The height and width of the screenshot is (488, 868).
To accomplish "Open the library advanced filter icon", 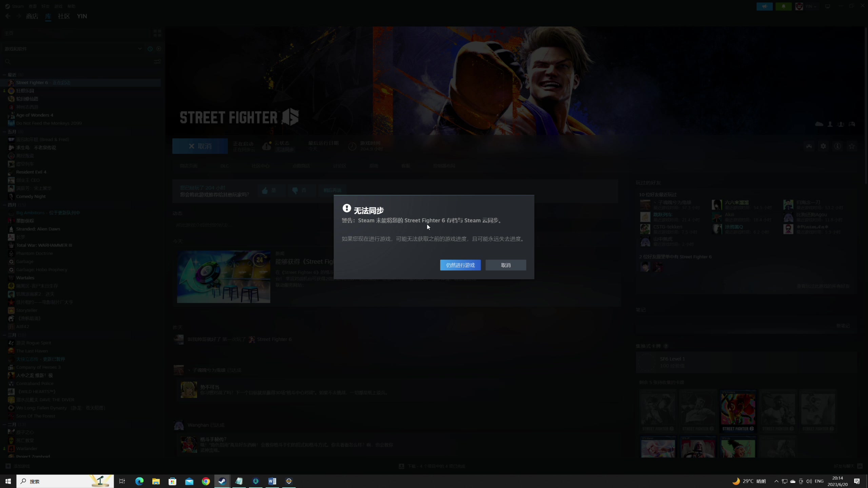I will click(157, 62).
